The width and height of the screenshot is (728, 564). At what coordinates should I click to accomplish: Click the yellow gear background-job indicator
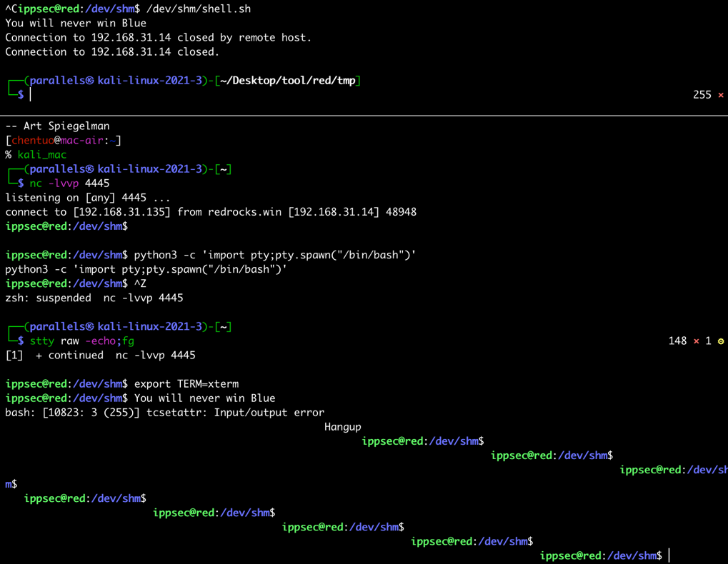coord(720,341)
